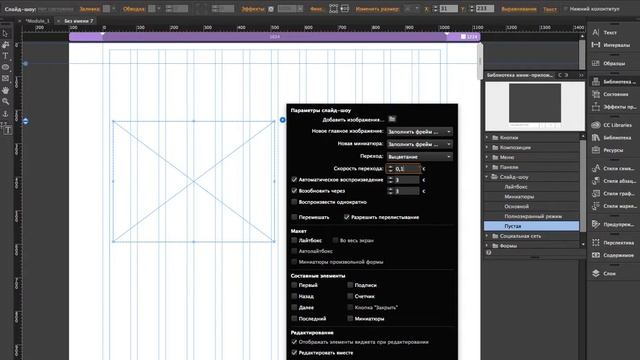Image resolution: width=640 pixels, height=360 pixels.
Task: Expand the Композиции folder
Action: 487,147
